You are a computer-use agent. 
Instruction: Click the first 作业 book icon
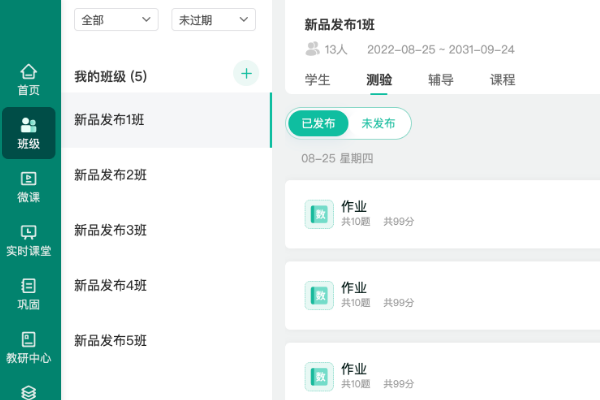(x=319, y=214)
